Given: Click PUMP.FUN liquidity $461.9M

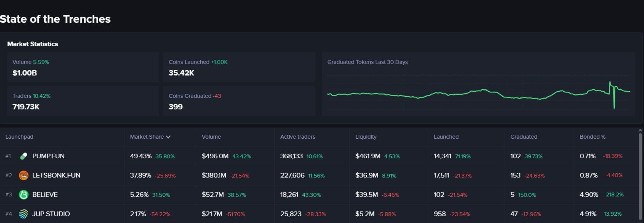Looking at the screenshot, I should tap(368, 156).
